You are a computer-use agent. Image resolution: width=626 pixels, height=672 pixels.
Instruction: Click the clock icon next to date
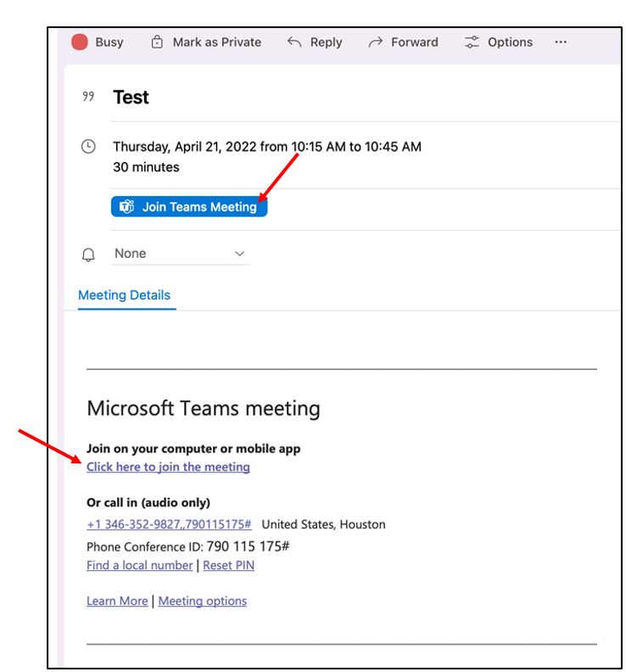click(87, 147)
